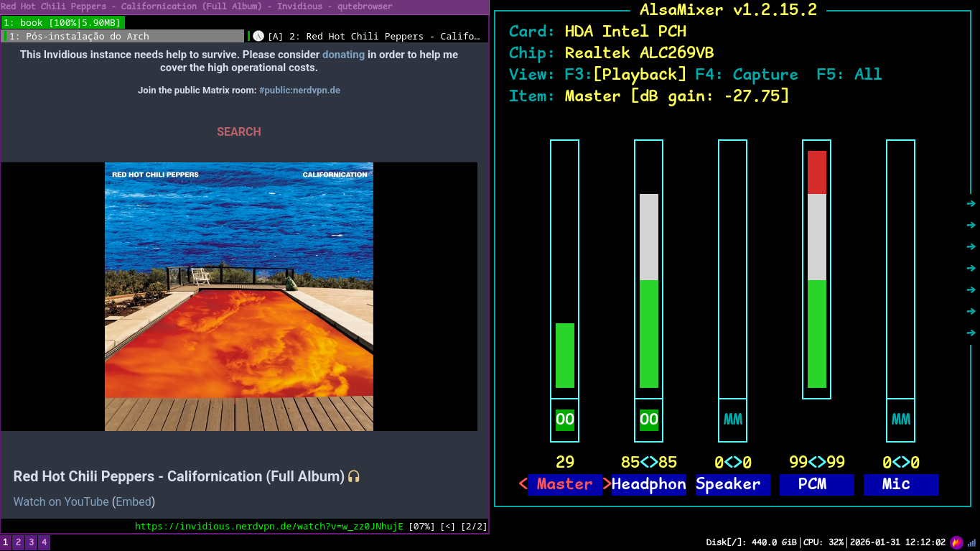The width and height of the screenshot is (980, 551).
Task: Click the top scroll arrow on AlsaMixer's right edge
Action: point(971,204)
